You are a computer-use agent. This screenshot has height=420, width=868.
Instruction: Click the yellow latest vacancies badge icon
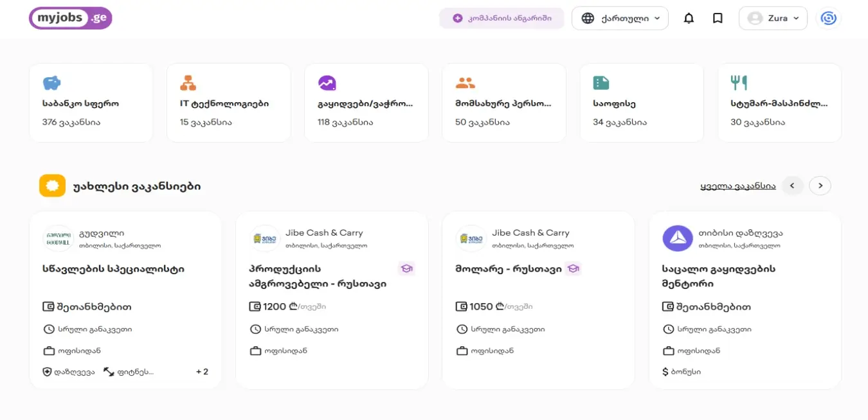pos(53,186)
